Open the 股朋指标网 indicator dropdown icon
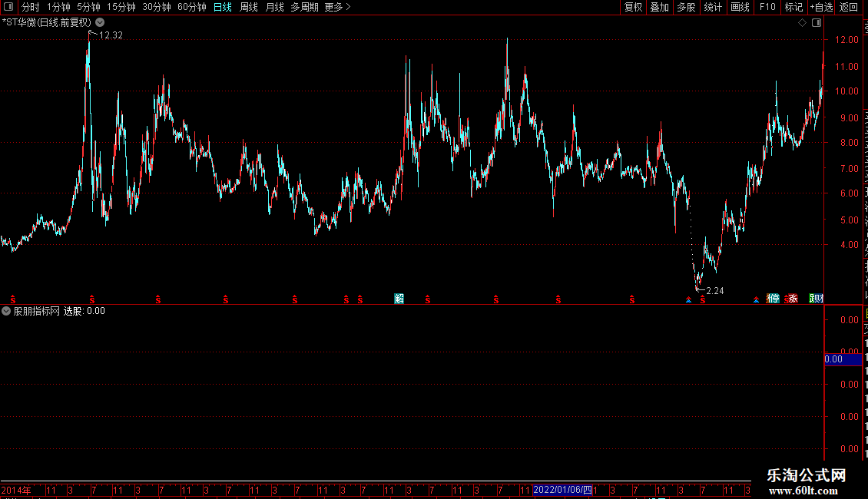The width and height of the screenshot is (868, 499). tap(6, 311)
